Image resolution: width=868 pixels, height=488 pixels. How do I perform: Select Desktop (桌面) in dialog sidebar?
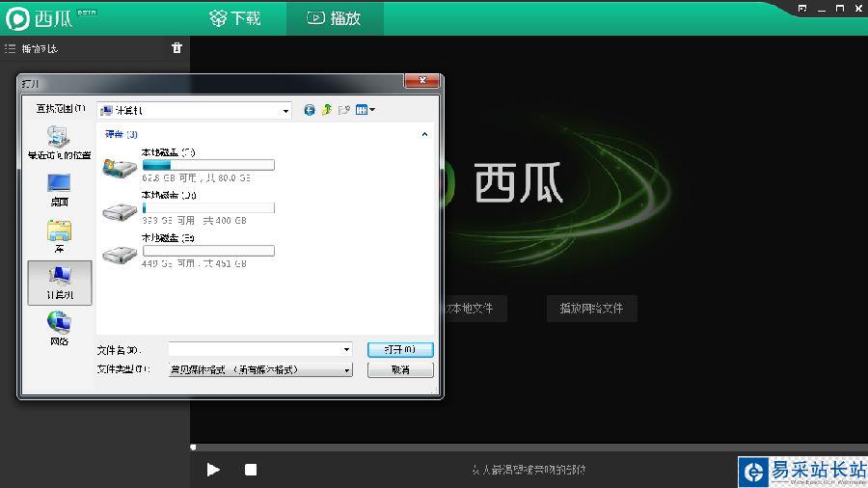click(59, 190)
